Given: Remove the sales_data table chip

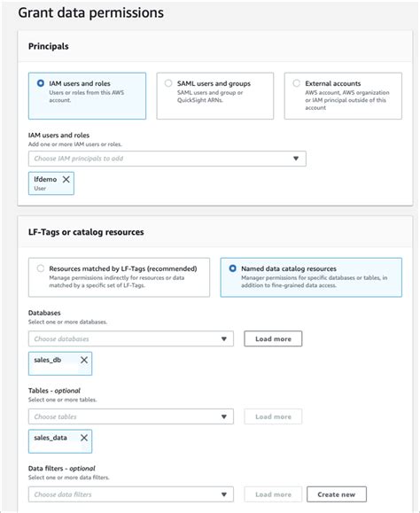Looking at the screenshot, I should pyautogui.click(x=84, y=438).
